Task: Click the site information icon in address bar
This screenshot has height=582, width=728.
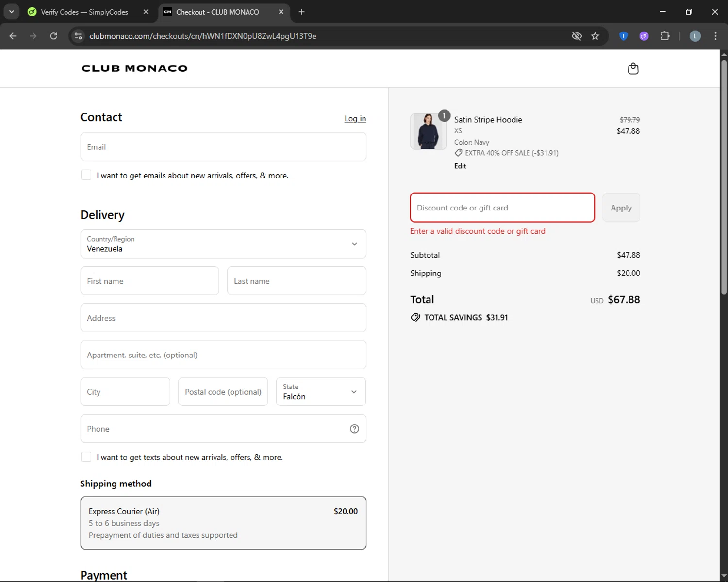Action: pyautogui.click(x=78, y=36)
